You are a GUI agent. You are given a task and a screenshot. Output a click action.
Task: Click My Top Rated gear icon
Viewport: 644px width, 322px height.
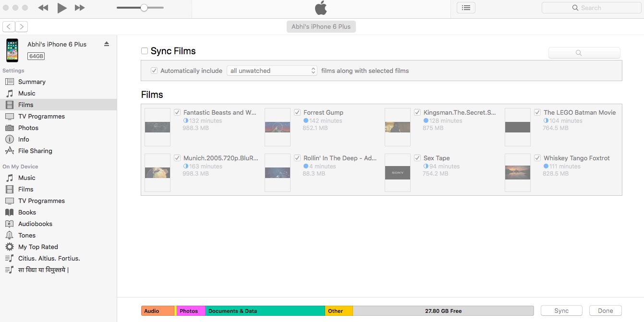10,247
